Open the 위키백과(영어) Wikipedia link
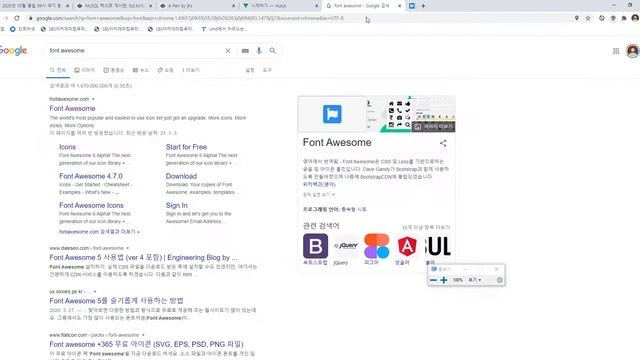 pyautogui.click(x=319, y=184)
